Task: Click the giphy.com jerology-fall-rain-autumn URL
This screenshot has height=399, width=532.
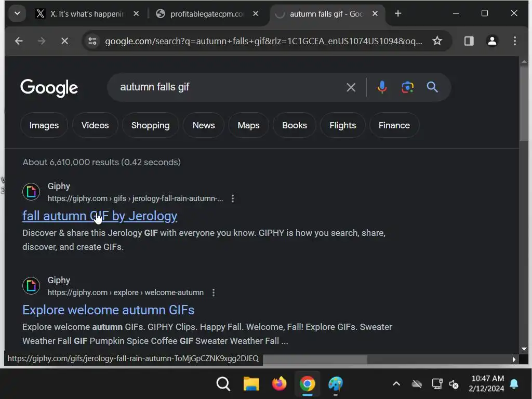Action: [x=136, y=198]
